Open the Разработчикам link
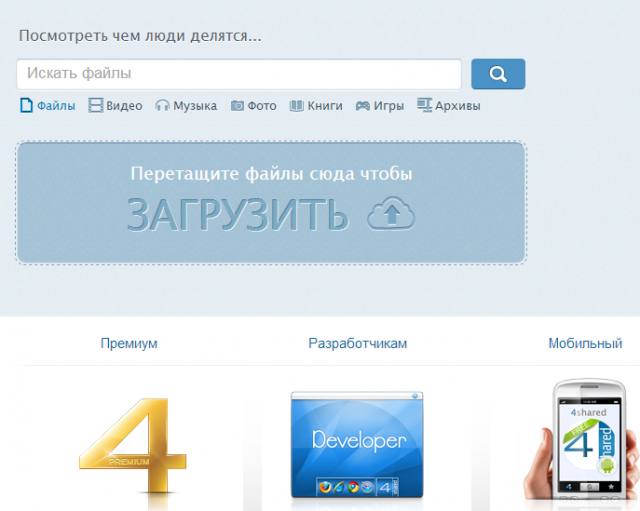Viewport: 640px width, 511px height. (x=358, y=344)
